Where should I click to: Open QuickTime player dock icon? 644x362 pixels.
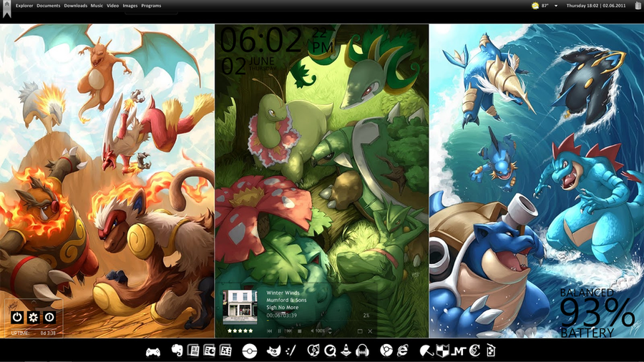(x=330, y=351)
